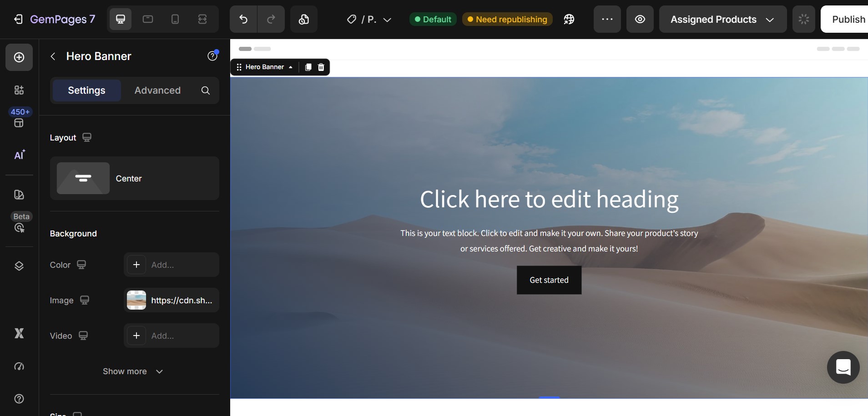Open the layers panel icon

19,266
